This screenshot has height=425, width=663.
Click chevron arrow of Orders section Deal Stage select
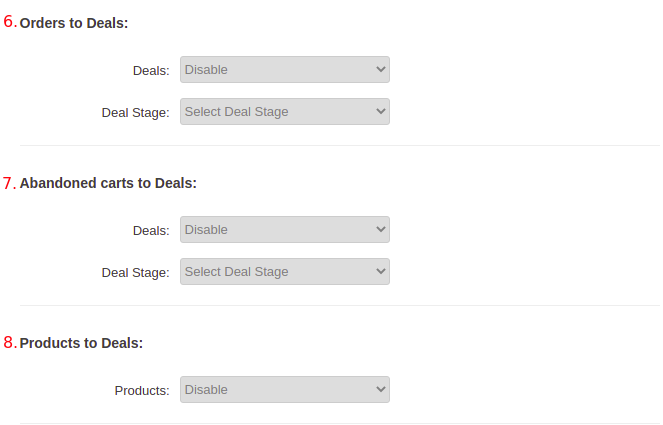[x=380, y=112]
